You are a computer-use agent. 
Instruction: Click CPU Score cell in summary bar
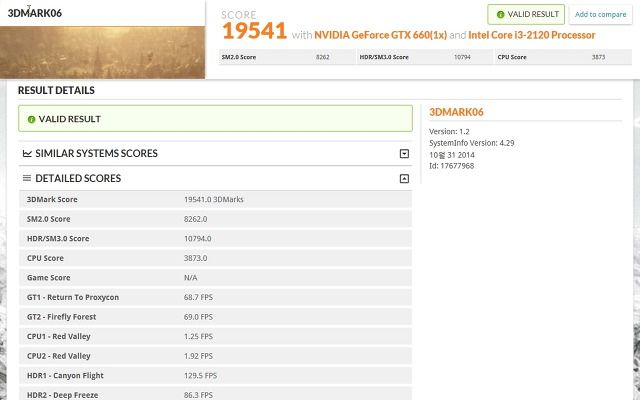(x=563, y=57)
